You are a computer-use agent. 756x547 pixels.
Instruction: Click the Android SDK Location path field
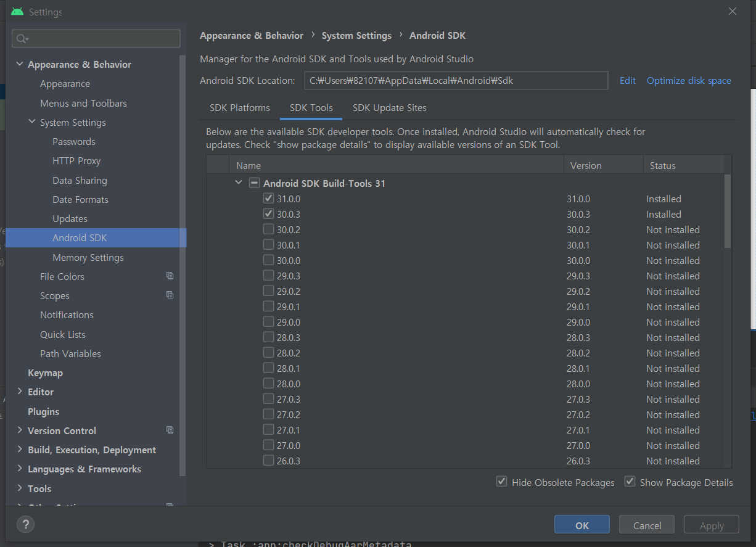[x=456, y=80]
